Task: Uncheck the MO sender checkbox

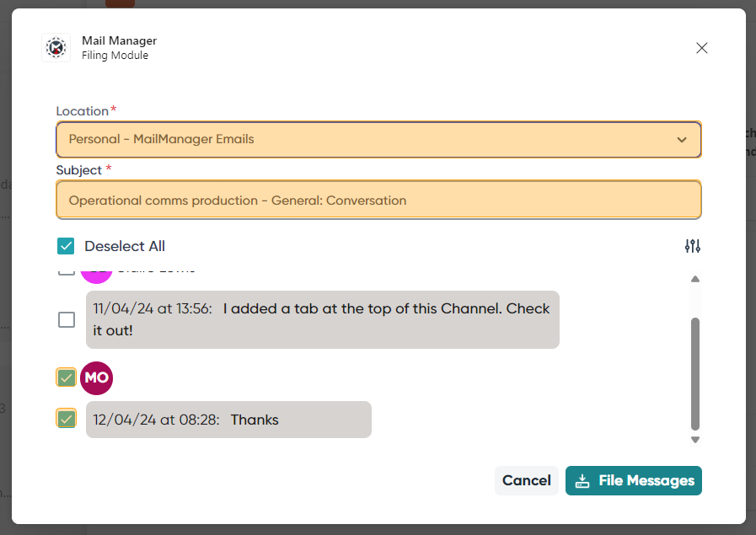Action: point(67,377)
